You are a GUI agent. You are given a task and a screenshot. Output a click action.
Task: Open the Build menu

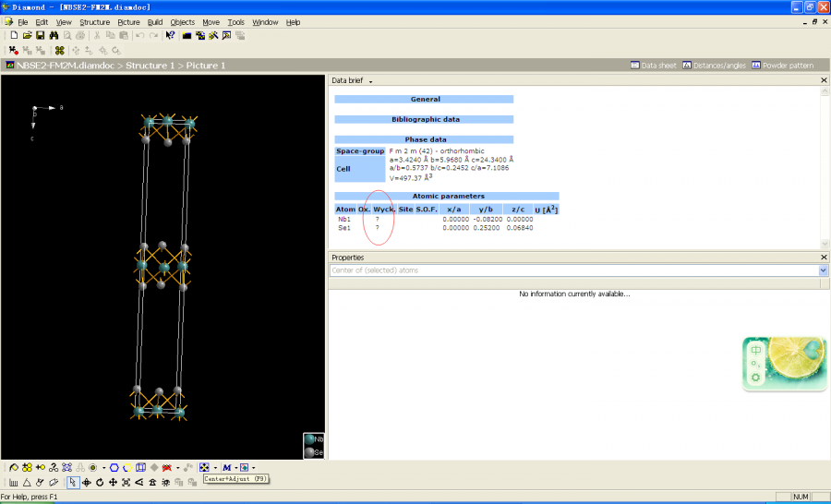click(154, 21)
